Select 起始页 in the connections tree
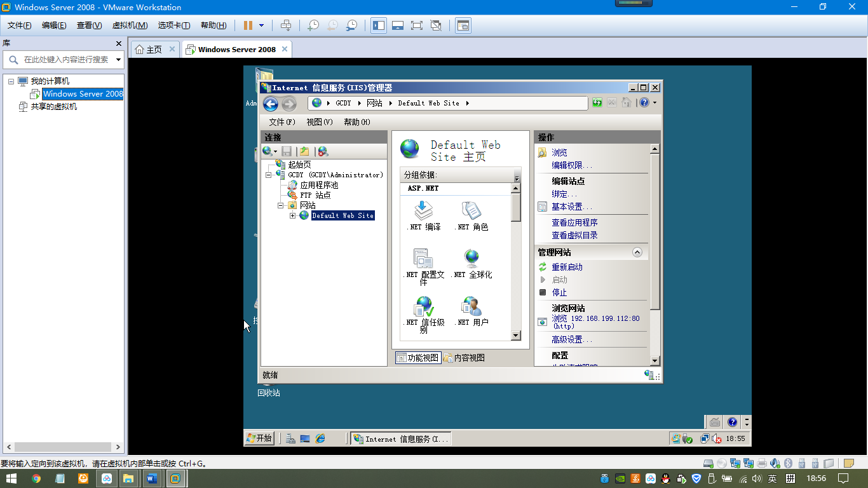Screen dimensions: 868x488 299,165
